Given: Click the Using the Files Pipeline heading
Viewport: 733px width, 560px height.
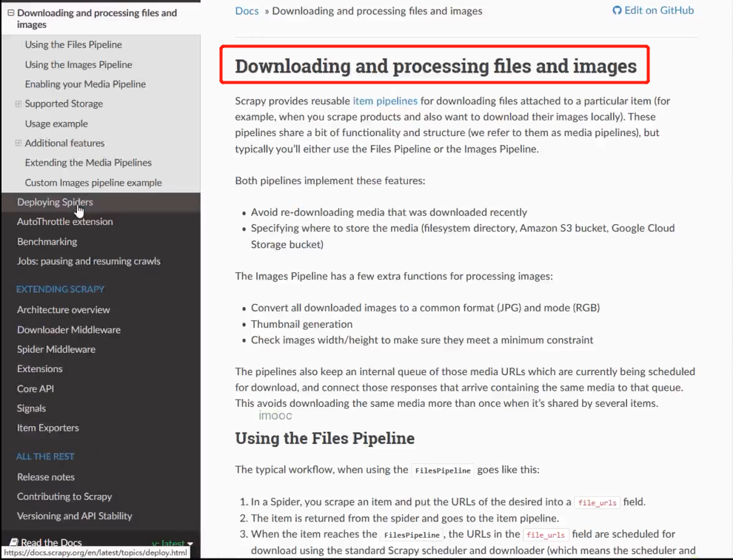Looking at the screenshot, I should pyautogui.click(x=325, y=438).
